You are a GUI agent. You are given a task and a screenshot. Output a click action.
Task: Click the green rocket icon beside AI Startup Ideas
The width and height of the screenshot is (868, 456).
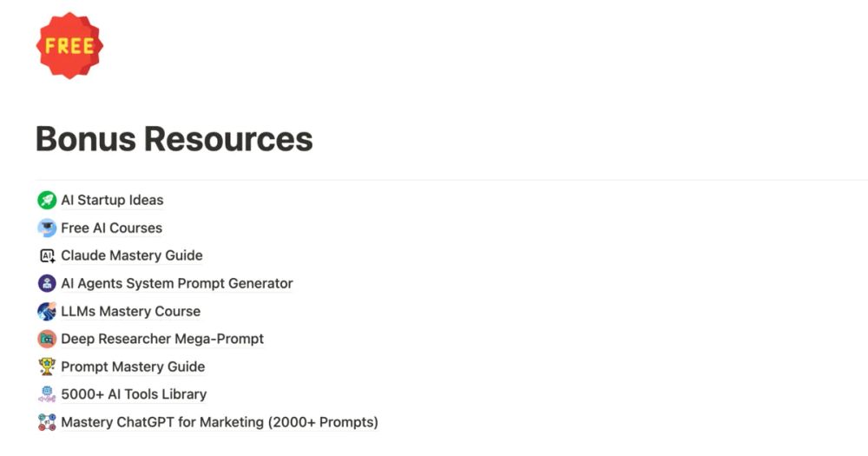point(47,200)
